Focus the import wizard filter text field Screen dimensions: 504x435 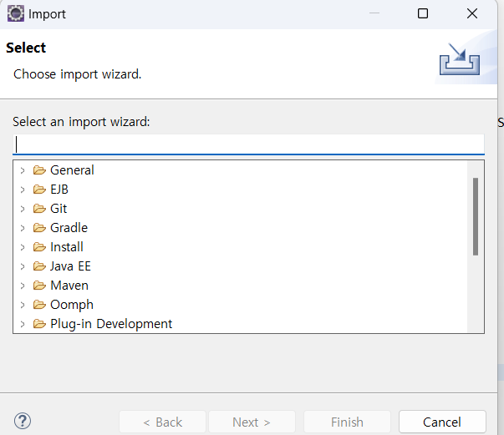tap(249, 144)
